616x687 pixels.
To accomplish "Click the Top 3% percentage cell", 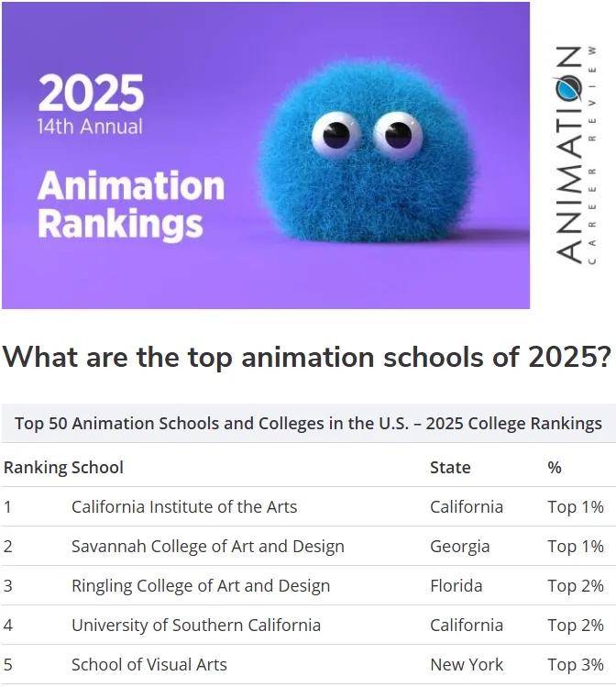I will [x=575, y=664].
